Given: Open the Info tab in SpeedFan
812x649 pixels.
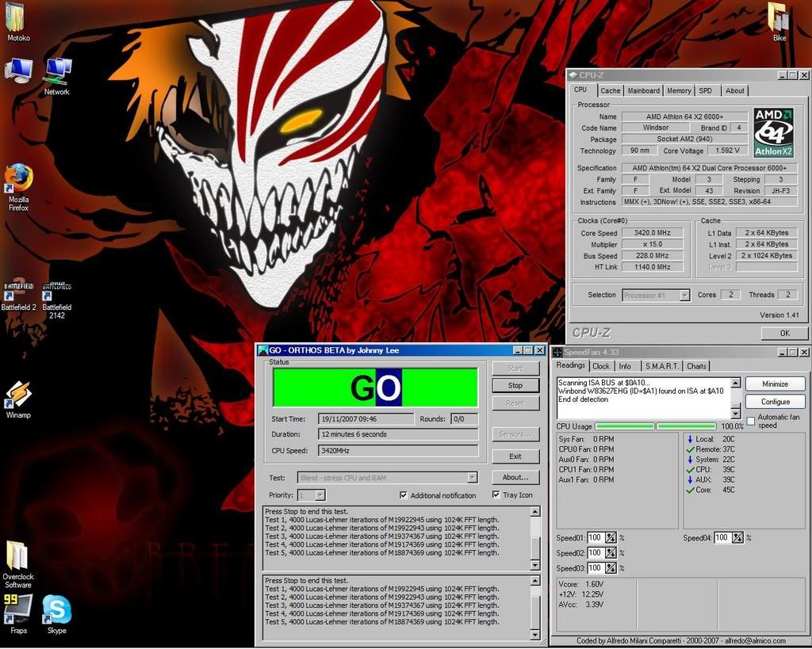Looking at the screenshot, I should click(x=625, y=366).
